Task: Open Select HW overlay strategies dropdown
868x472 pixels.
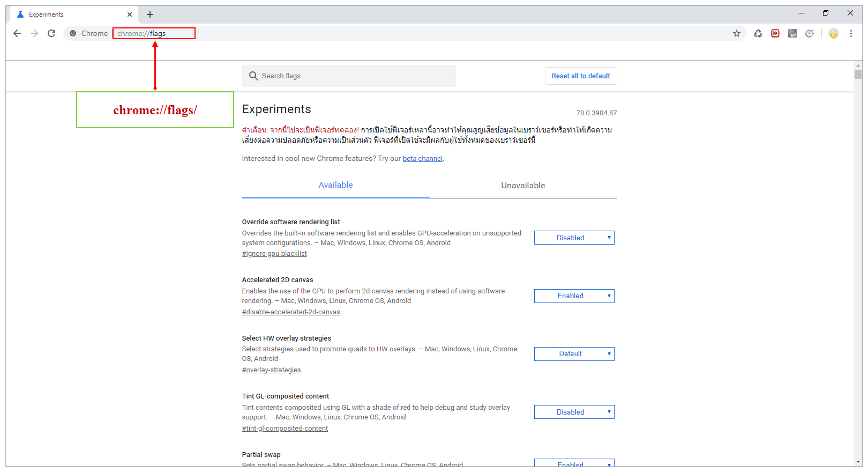Action: 574,354
